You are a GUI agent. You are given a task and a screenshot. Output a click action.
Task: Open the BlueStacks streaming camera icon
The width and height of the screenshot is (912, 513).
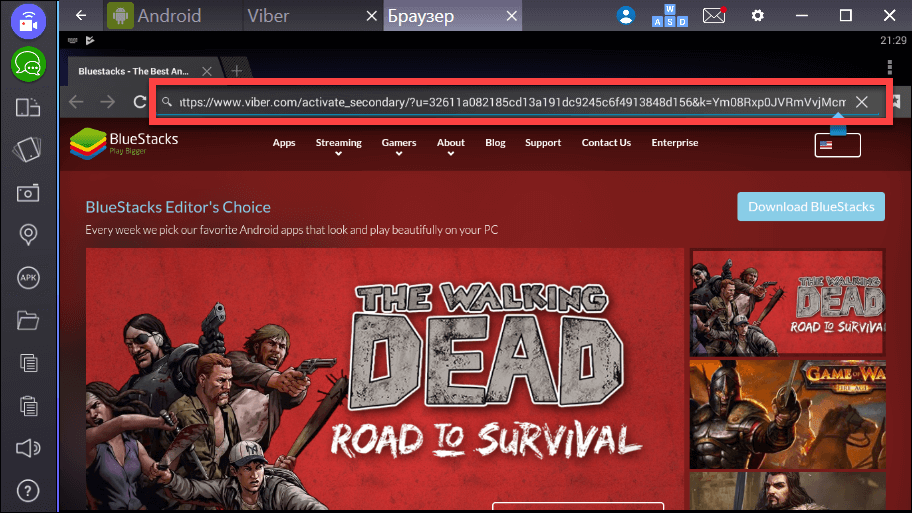pyautogui.click(x=28, y=22)
